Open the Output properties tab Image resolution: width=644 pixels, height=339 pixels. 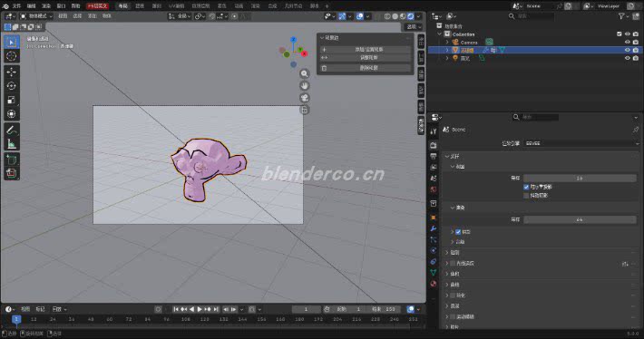click(434, 157)
